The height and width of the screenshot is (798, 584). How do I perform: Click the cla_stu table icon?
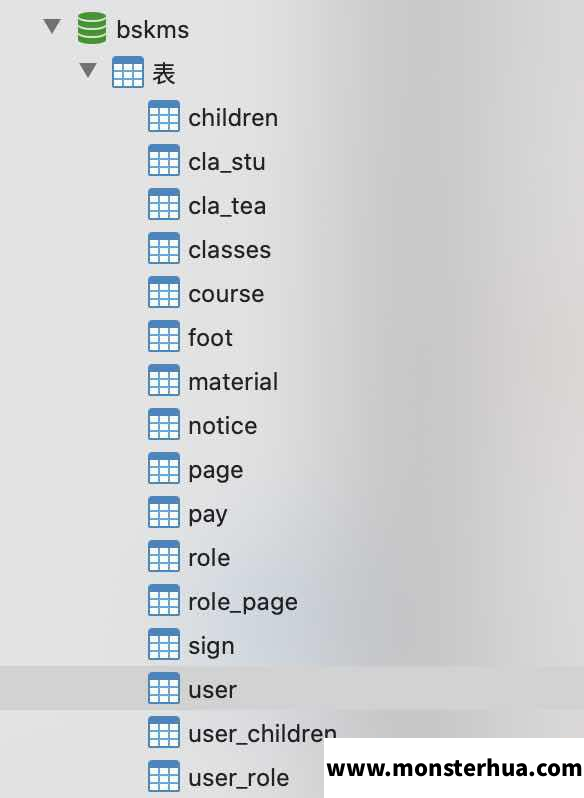click(x=164, y=160)
